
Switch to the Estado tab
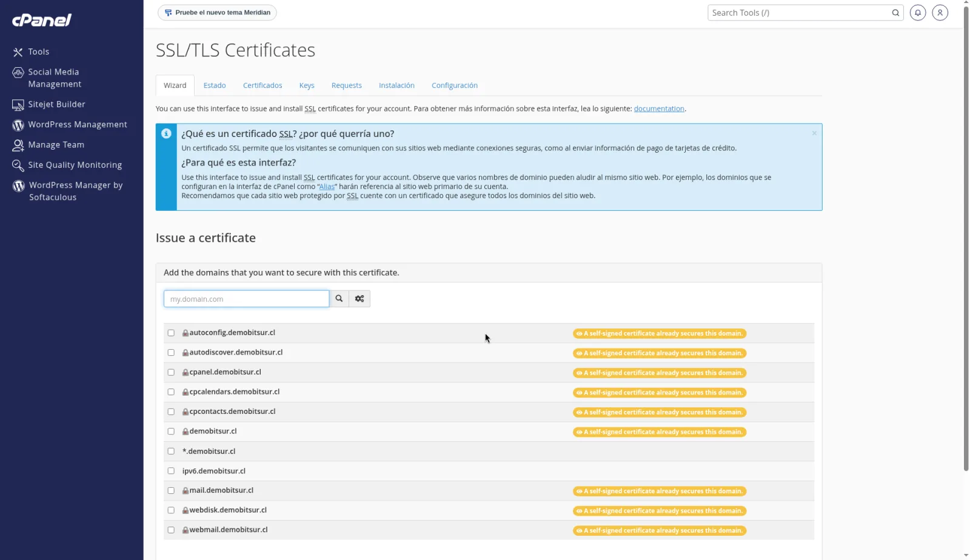click(215, 85)
